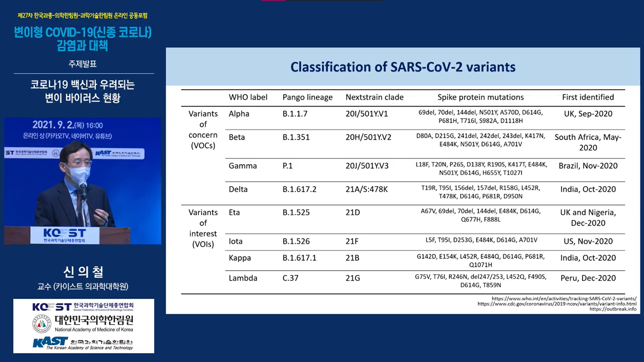Image resolution: width=644 pixels, height=362 pixels.
Task: Click the 'First identified' column header
Action: pyautogui.click(x=588, y=97)
